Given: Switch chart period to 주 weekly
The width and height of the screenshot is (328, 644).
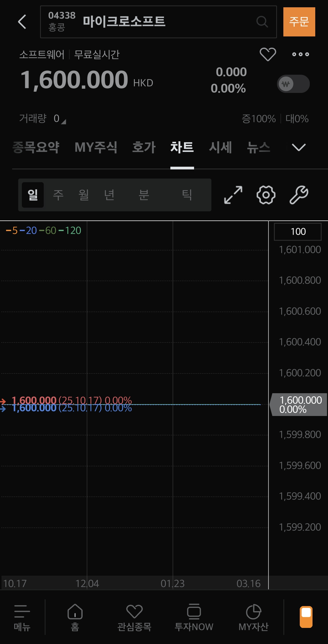Looking at the screenshot, I should [58, 195].
